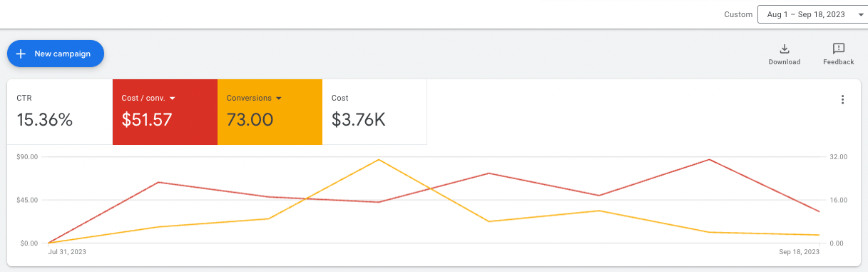Expand the Cost / conv. metric dropdown arrow
The width and height of the screenshot is (868, 272).
(x=173, y=99)
